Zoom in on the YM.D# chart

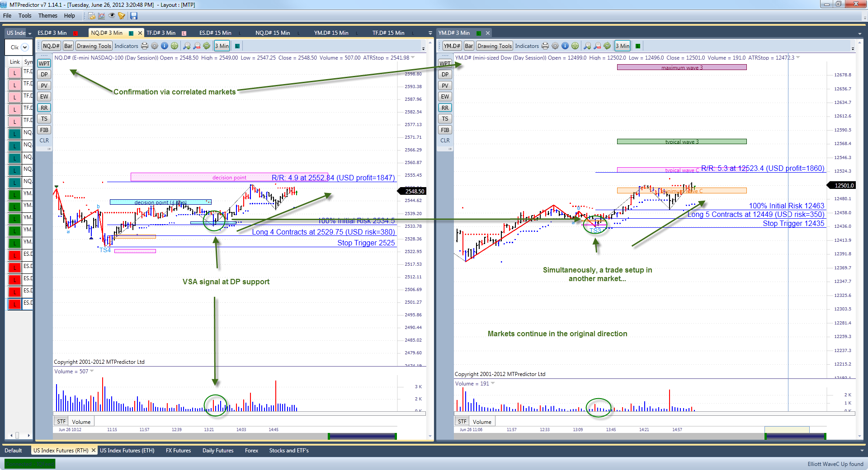tap(587, 46)
